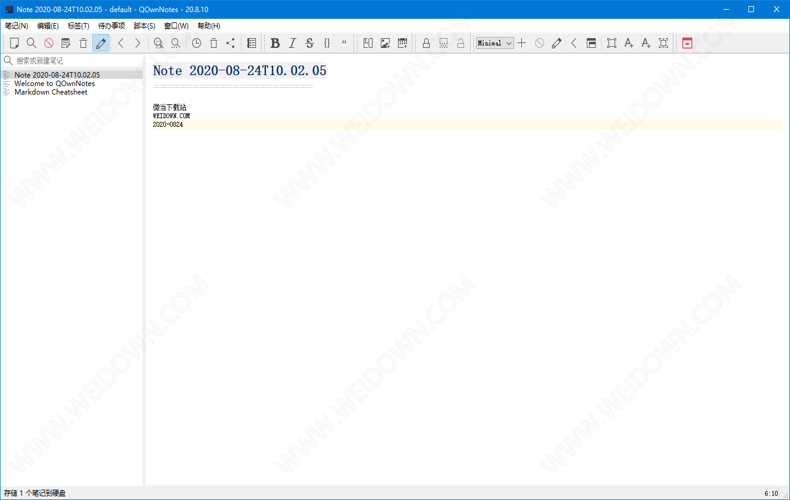This screenshot has width=790, height=500.
Task: Toggle bold formatting
Action: tap(275, 43)
